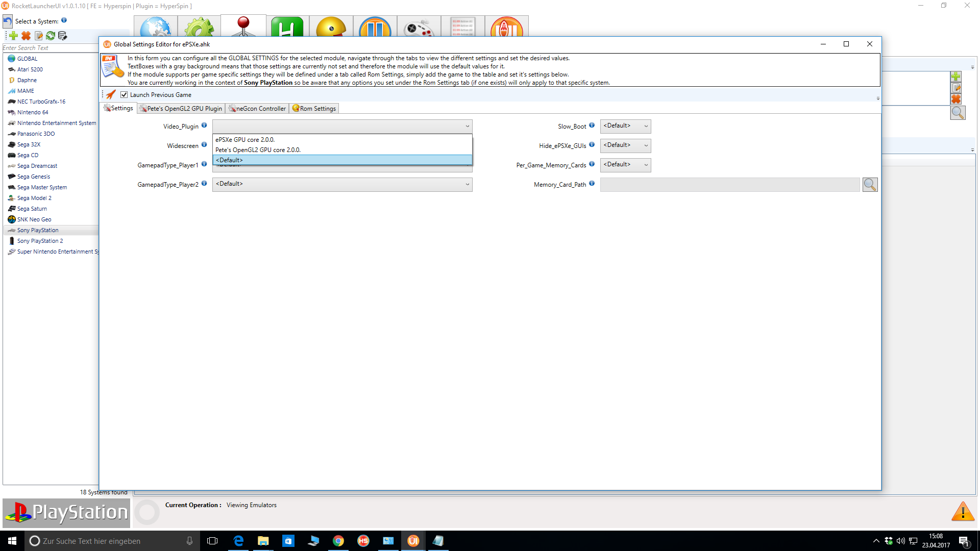
Task: Click the blue undo arrow next to Select a System
Action: tap(8, 21)
